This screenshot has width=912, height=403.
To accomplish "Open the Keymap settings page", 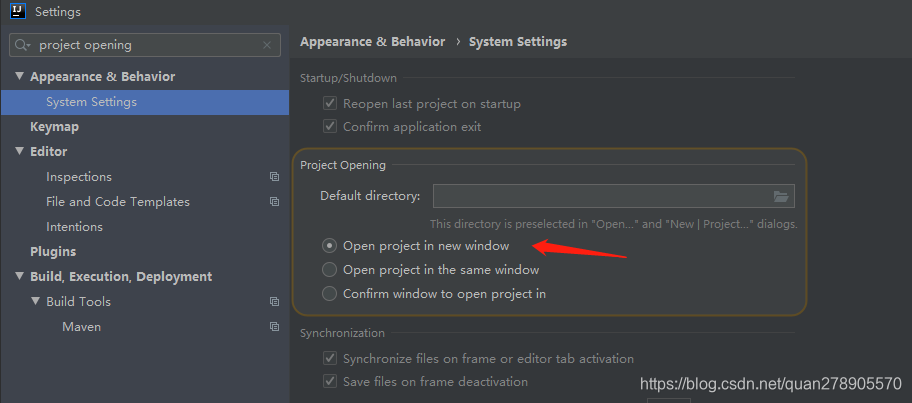I will 54,127.
